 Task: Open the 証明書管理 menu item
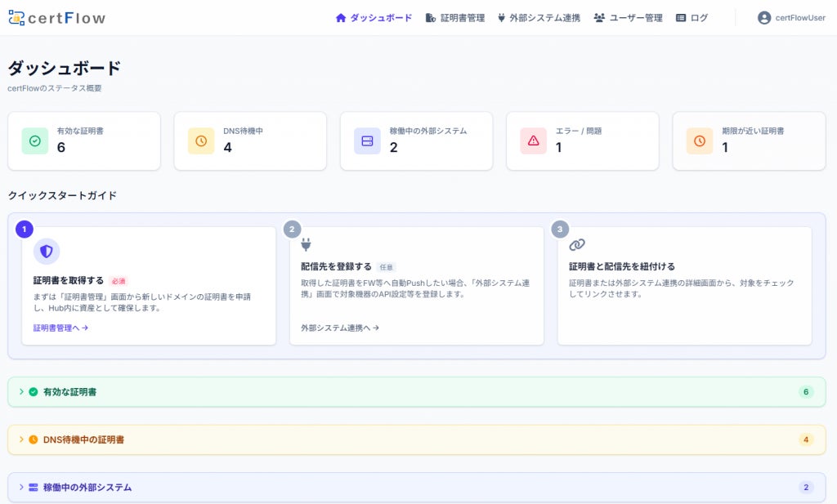coord(455,18)
